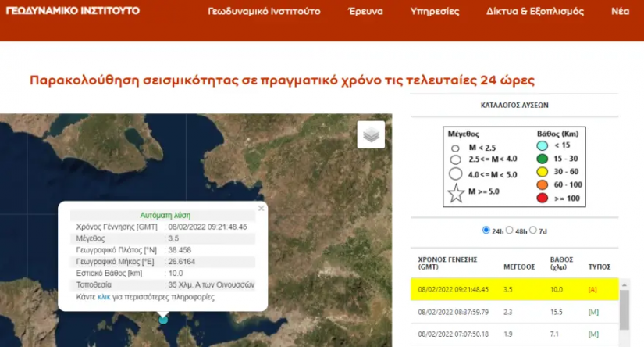
Task: Select the 48h time range radio button
Action: [511, 231]
